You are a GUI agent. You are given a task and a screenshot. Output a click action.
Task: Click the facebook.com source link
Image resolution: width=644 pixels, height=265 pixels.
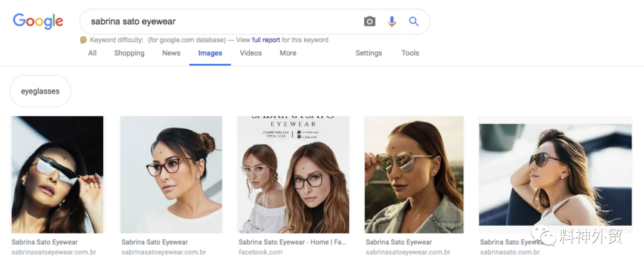click(261, 252)
